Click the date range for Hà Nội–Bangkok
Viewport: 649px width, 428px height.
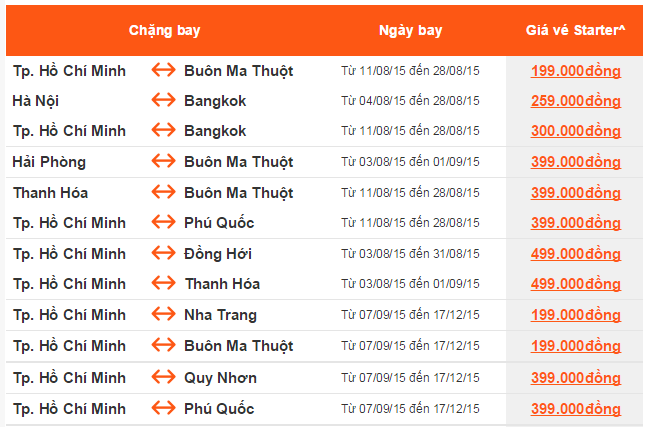pyautogui.click(x=410, y=101)
